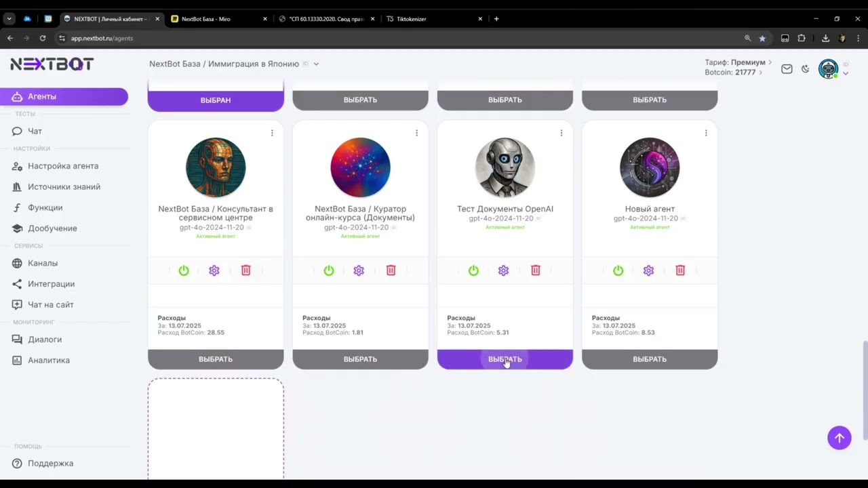The width and height of the screenshot is (868, 488).
Task: Open Каналы in sidebar
Action: coord(43,263)
